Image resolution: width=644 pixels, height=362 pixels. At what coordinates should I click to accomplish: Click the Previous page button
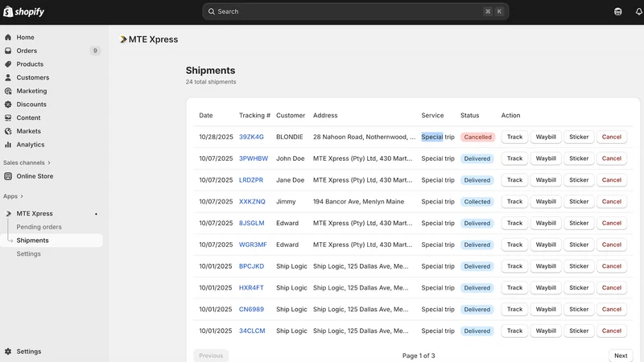[211, 356]
